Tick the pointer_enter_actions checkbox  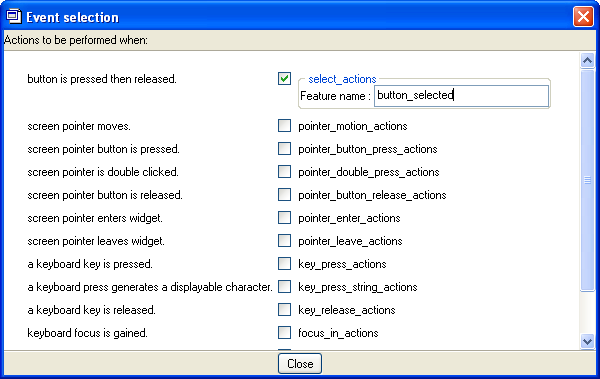point(284,217)
